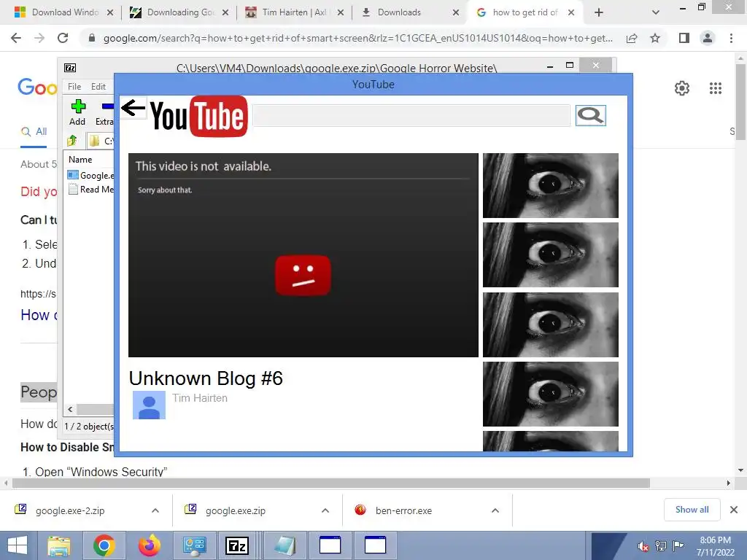Switch to the Downloading Google tab

179,12
